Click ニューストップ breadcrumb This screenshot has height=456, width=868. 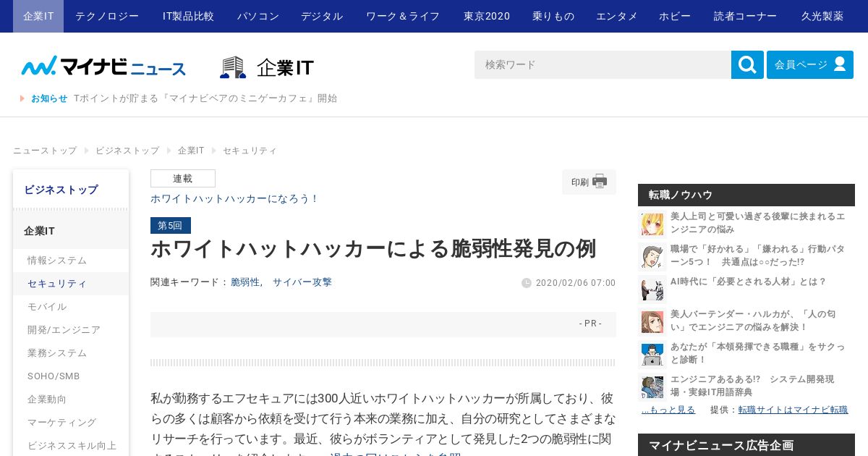[45, 151]
